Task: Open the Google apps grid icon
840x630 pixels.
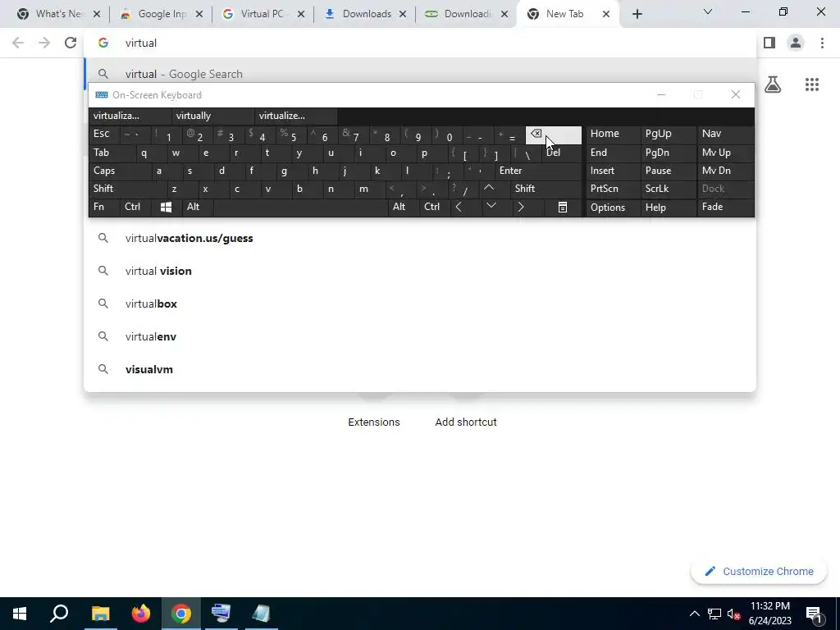Action: pyautogui.click(x=812, y=84)
